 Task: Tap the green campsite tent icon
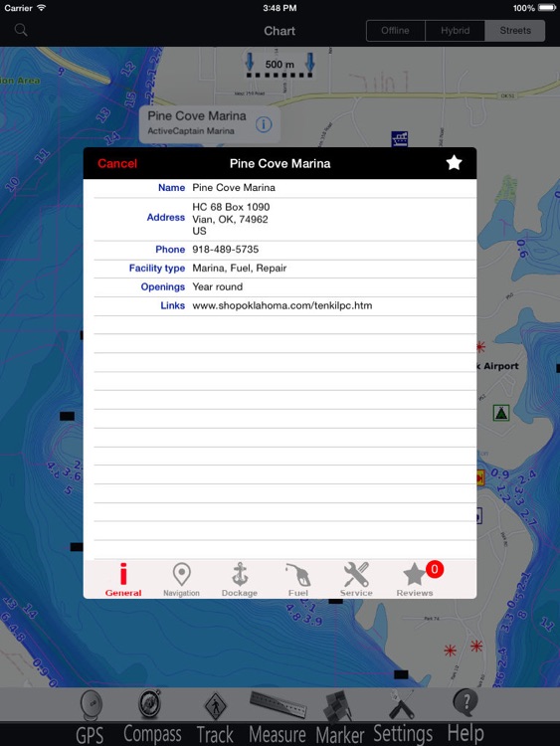click(x=501, y=412)
